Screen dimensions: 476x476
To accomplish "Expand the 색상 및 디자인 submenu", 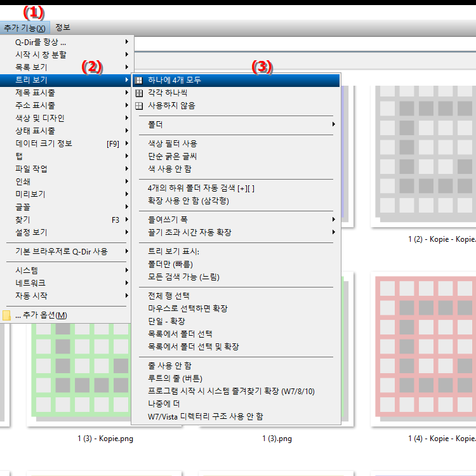I will click(65, 118).
